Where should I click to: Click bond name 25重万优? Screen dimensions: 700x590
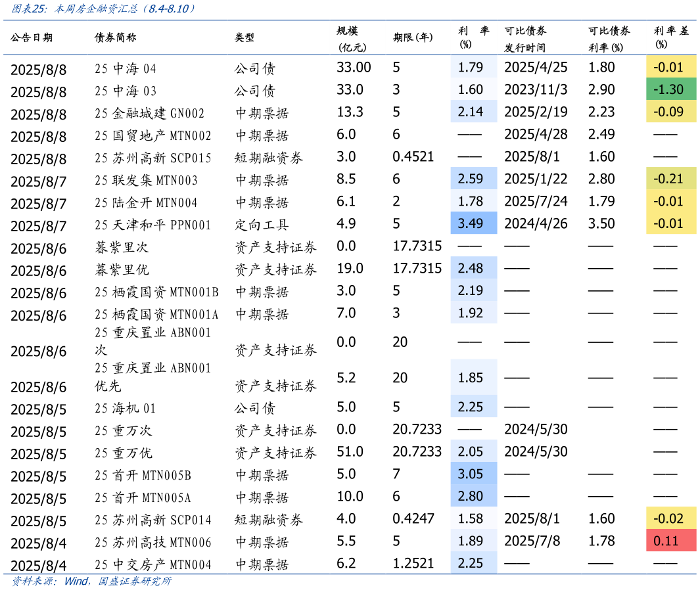(x=124, y=453)
